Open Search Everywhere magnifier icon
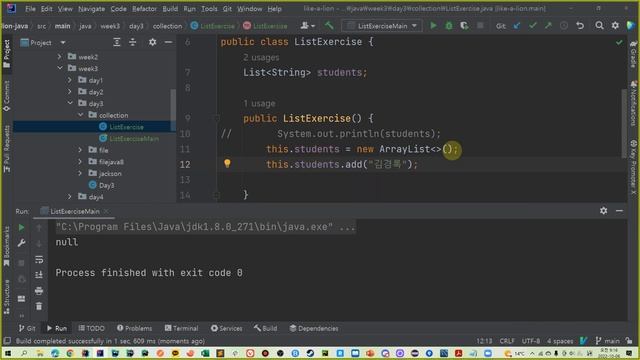Image resolution: width=640 pixels, height=360 pixels. (599, 26)
